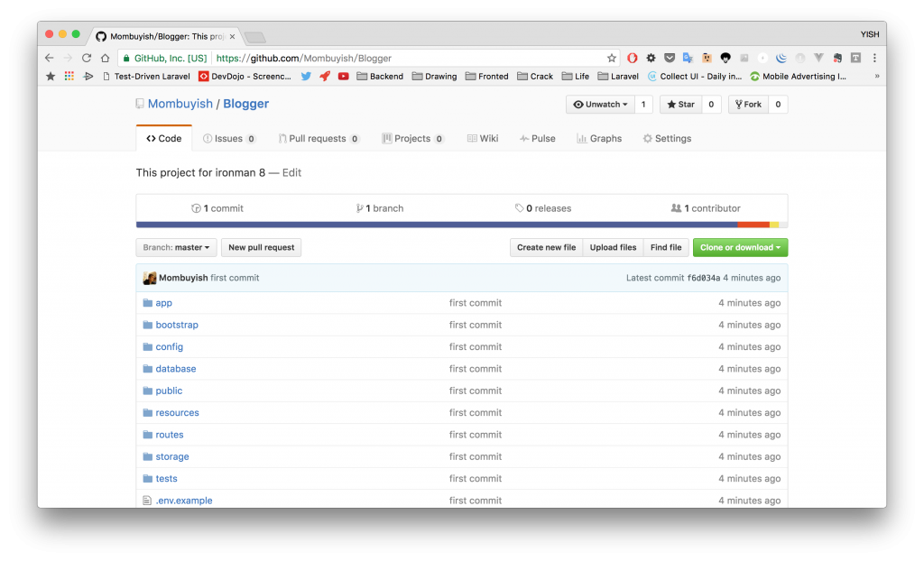Open the Drawing bookmarks folder
The width and height of the screenshot is (924, 561).
(434, 76)
